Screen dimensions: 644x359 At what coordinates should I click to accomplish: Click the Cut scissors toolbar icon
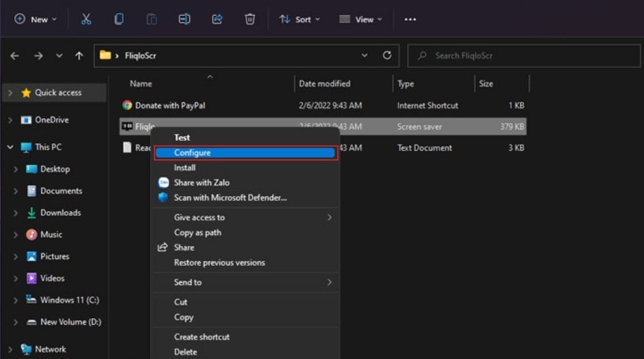(x=86, y=19)
